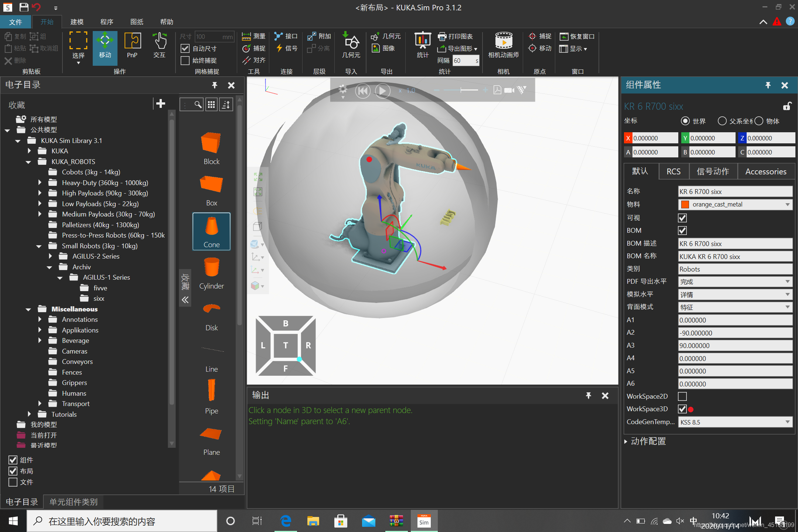Click the lock icon in component properties
Screen dimensions: 798x532
click(787, 106)
